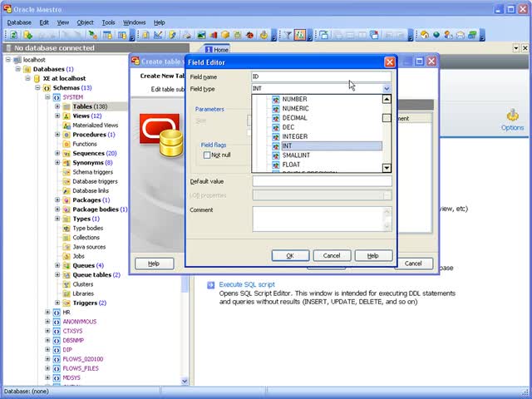Expand the HR schema node
The height and width of the screenshot is (399, 532).
(x=47, y=313)
